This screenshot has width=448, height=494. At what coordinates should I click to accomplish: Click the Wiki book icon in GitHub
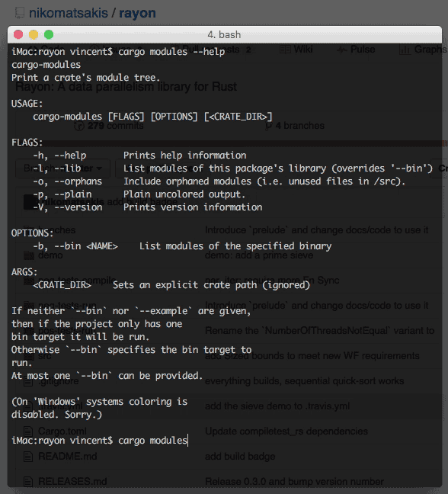click(x=285, y=50)
